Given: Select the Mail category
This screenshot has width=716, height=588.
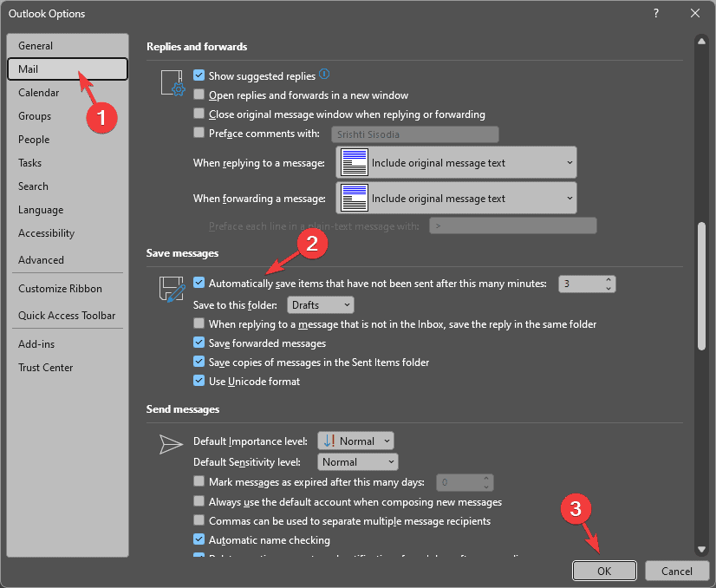Looking at the screenshot, I should pos(68,69).
